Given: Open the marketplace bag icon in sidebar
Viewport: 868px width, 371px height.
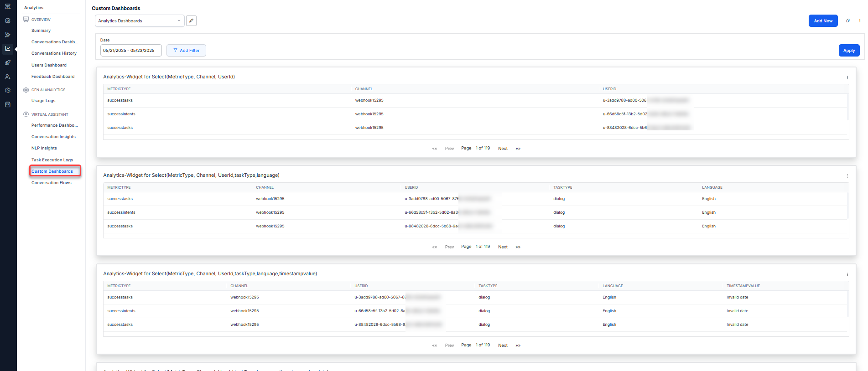Looking at the screenshot, I should [8, 104].
